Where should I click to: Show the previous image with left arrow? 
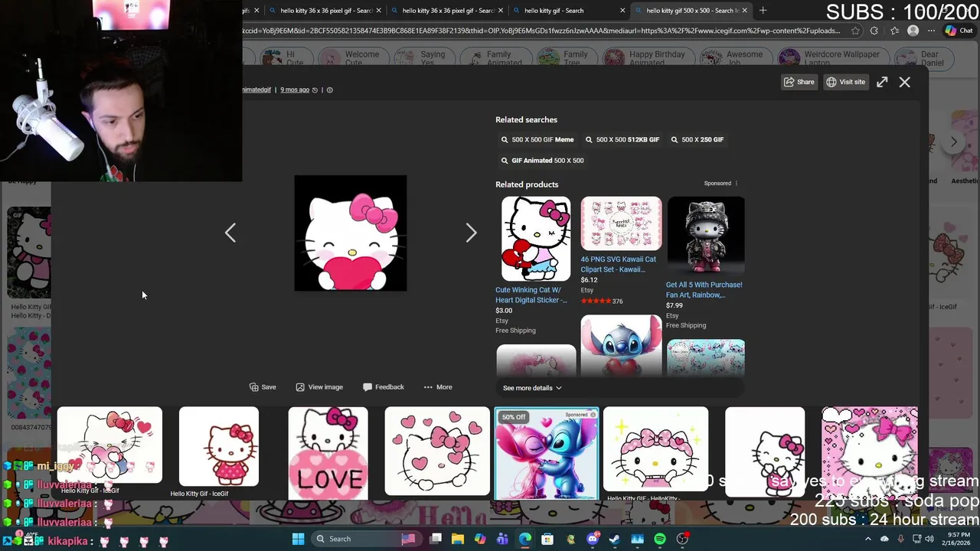coord(230,233)
